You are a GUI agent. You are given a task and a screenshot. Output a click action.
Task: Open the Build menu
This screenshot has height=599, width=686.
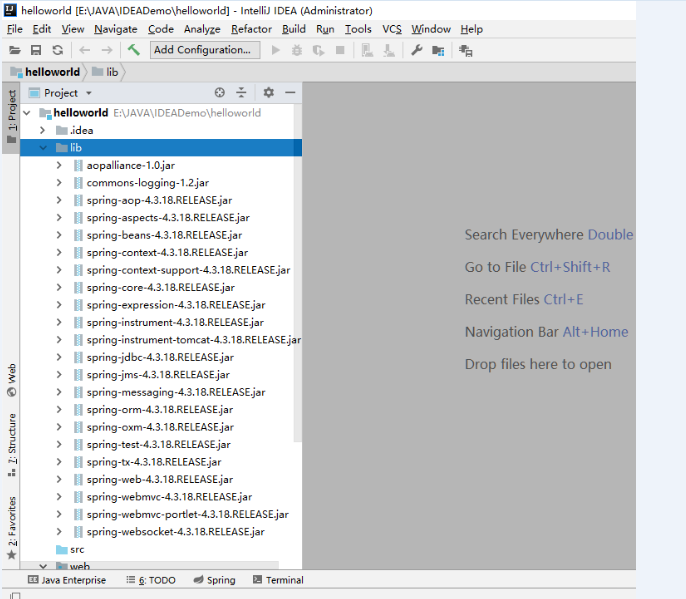click(x=294, y=29)
